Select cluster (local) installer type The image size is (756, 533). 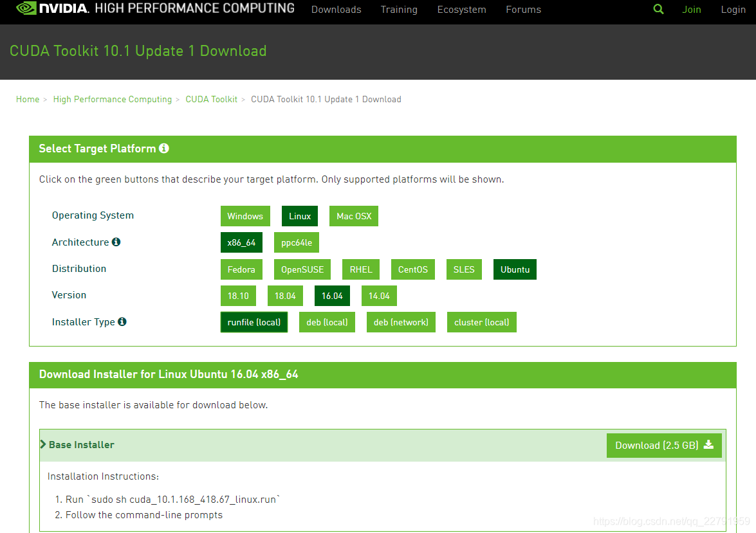click(482, 322)
